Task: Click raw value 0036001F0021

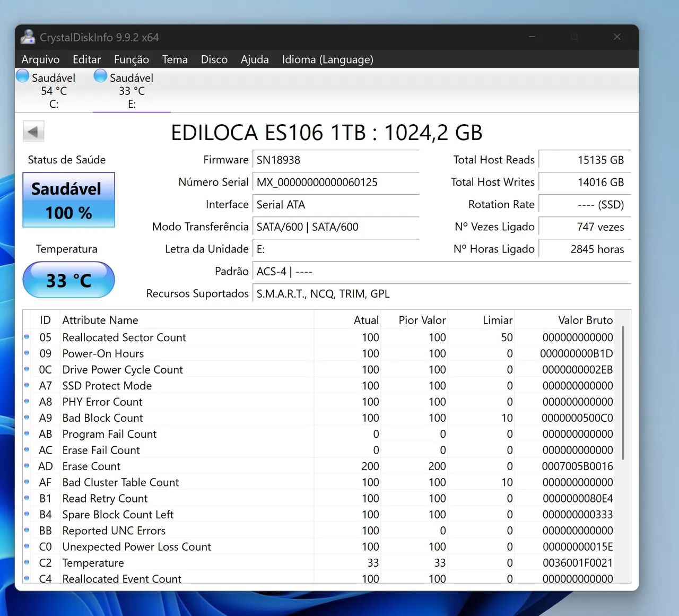Action: pos(578,563)
